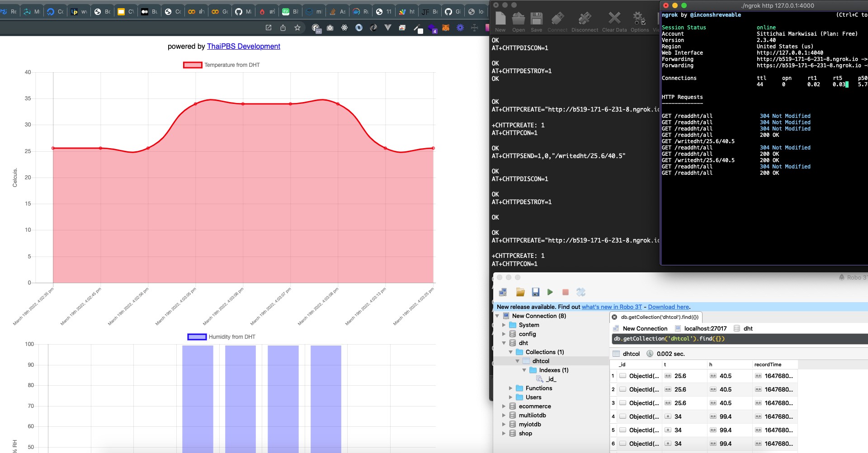Click browser share icon
This screenshot has height=453, width=868.
[283, 28]
